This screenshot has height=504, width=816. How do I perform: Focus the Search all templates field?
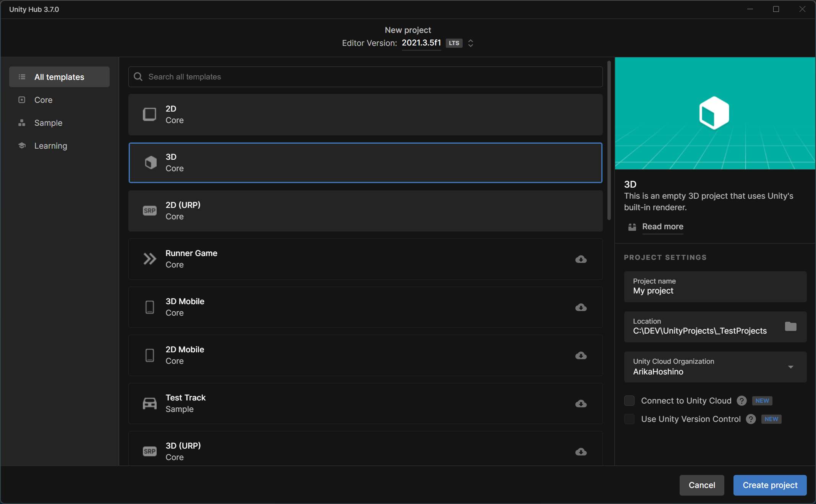pos(365,77)
